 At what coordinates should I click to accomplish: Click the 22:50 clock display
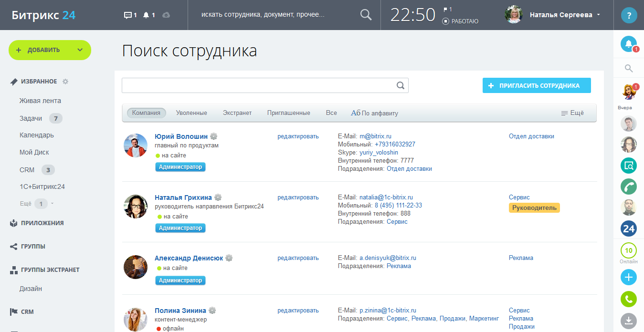(x=413, y=15)
